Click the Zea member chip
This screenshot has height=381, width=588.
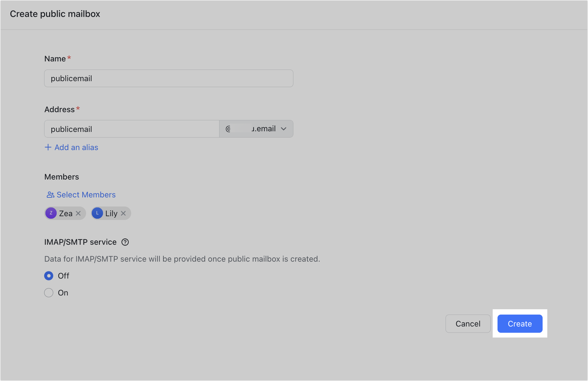[65, 213]
